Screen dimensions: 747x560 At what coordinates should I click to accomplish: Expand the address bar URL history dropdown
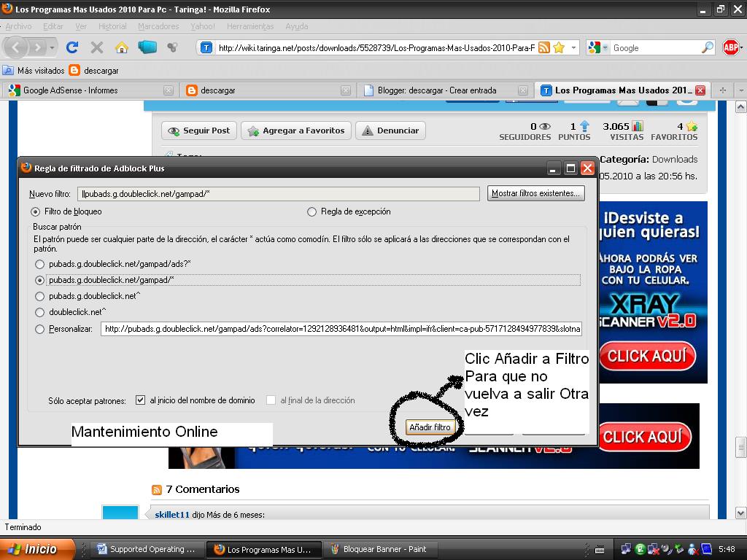click(573, 47)
